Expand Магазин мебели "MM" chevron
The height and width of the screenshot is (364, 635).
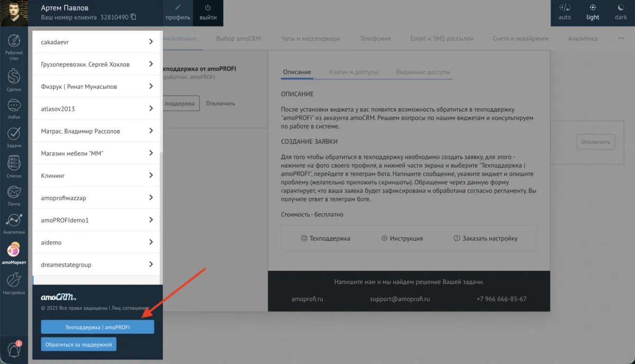click(x=151, y=153)
